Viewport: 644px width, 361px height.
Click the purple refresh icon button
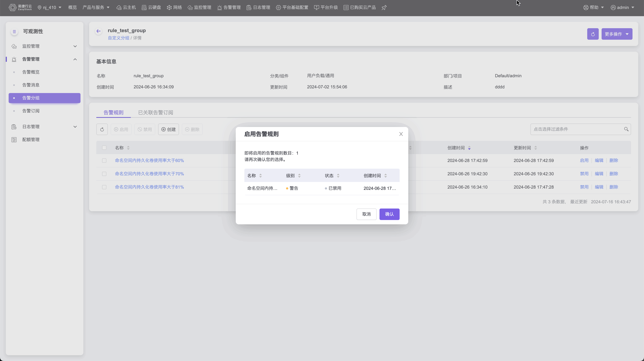tap(593, 34)
